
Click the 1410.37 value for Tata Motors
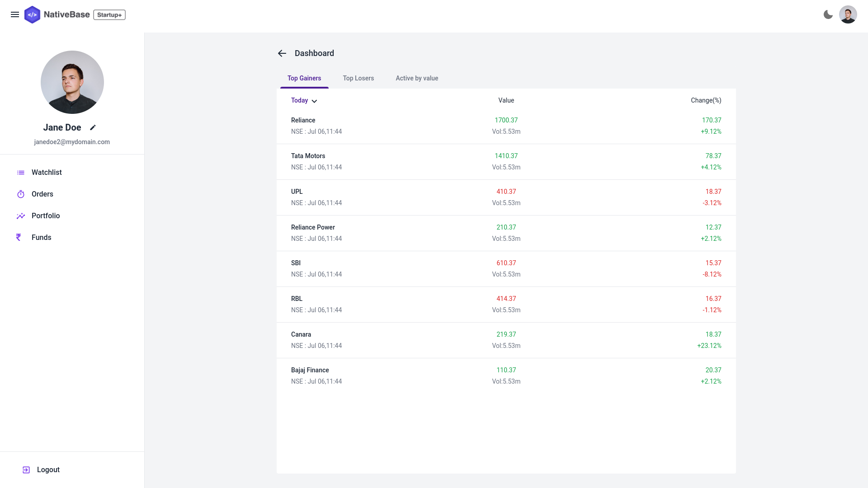(506, 156)
